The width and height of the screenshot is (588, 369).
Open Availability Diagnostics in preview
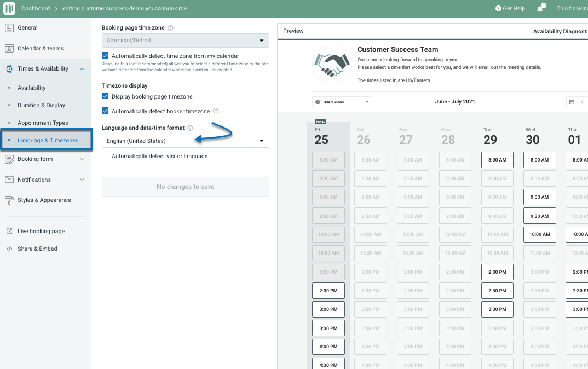560,32
